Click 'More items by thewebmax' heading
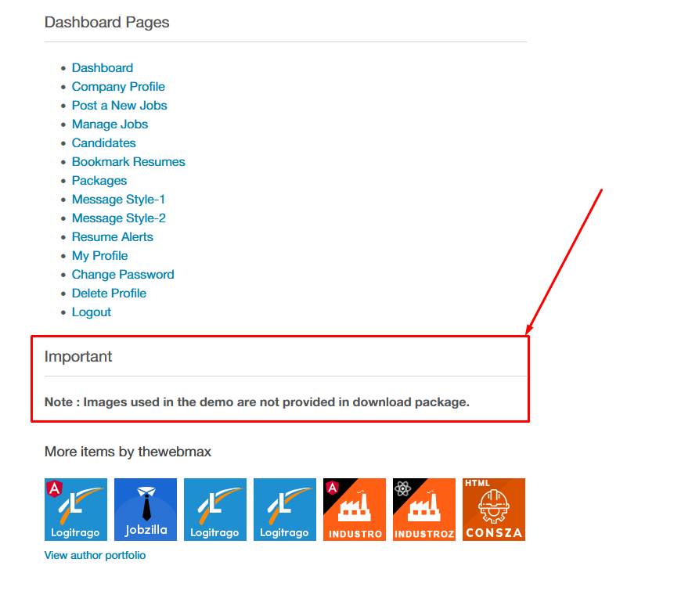The width and height of the screenshot is (681, 616). (x=128, y=452)
